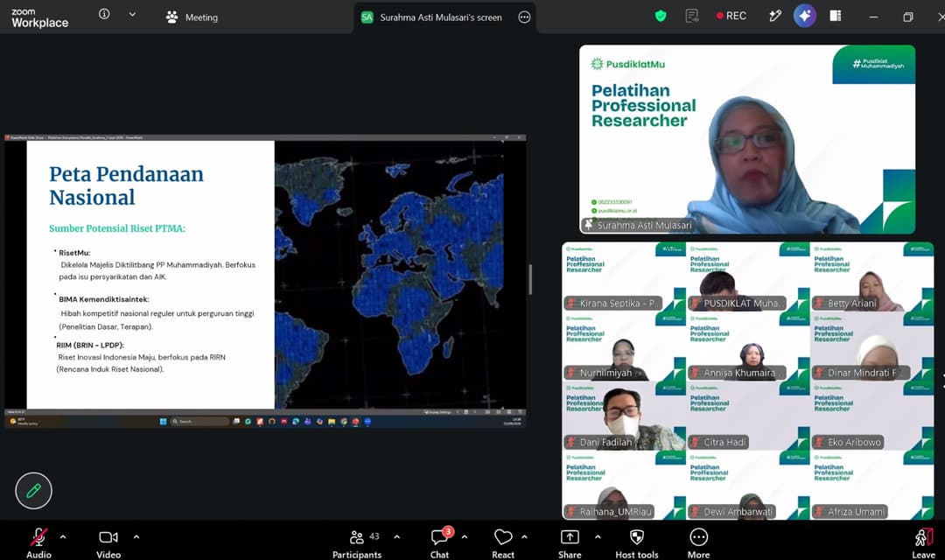Select Betty Ariani participant tile
945x560 pixels.
pyautogui.click(x=872, y=276)
